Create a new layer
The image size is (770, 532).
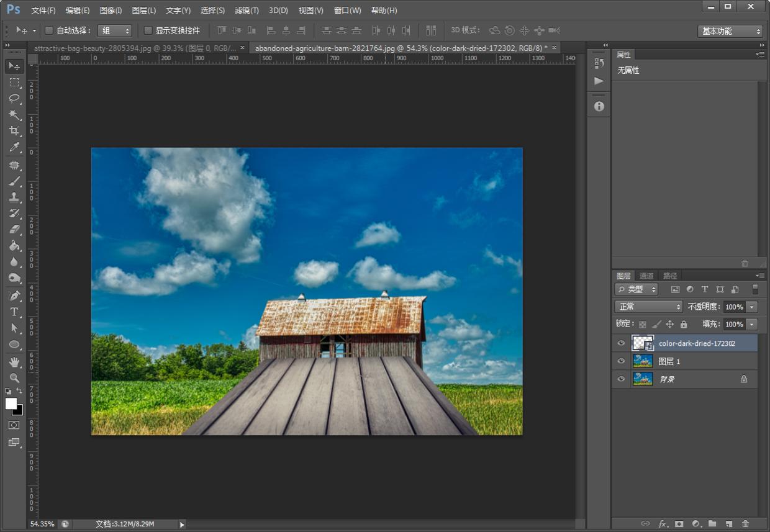729,524
